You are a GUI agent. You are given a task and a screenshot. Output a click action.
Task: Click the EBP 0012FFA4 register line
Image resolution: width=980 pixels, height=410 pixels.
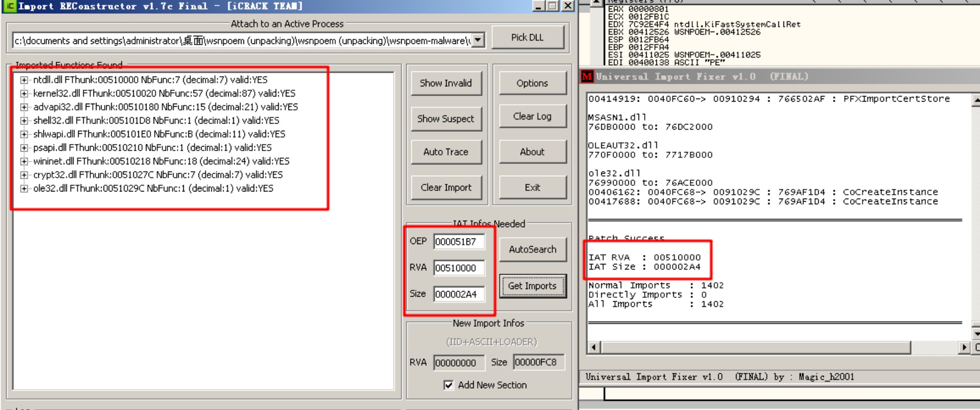pyautogui.click(x=638, y=47)
